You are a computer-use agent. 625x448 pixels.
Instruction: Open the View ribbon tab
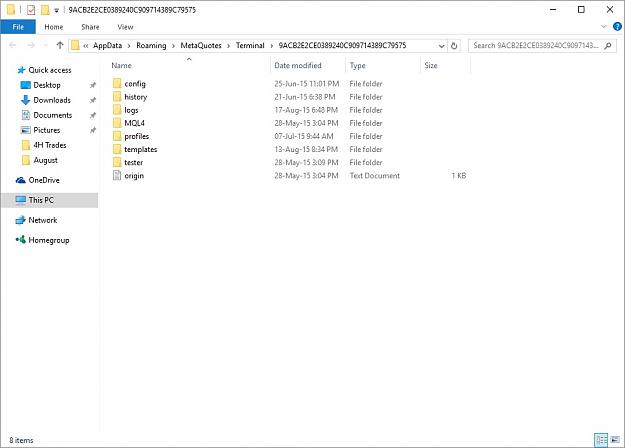125,27
